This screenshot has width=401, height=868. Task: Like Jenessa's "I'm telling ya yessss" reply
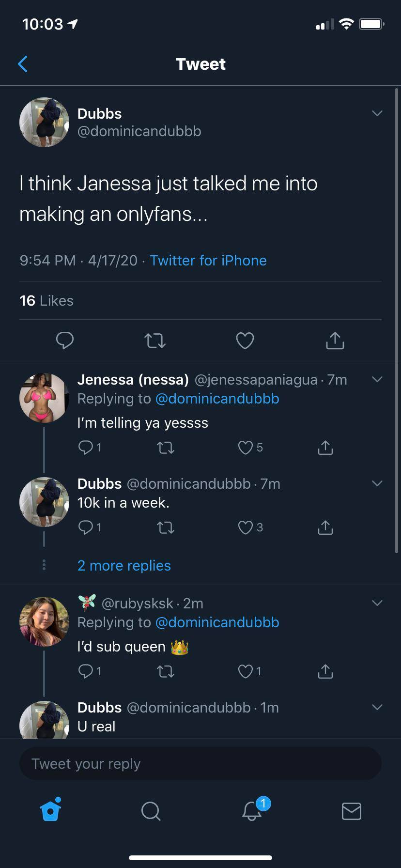(246, 448)
